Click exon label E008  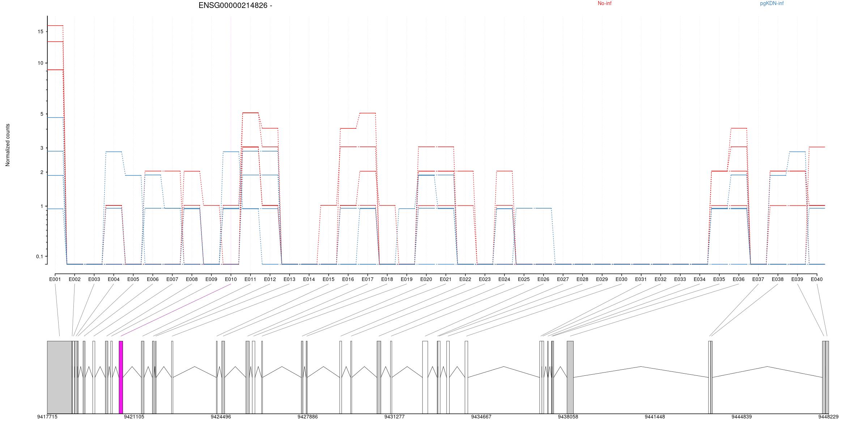[x=192, y=279]
